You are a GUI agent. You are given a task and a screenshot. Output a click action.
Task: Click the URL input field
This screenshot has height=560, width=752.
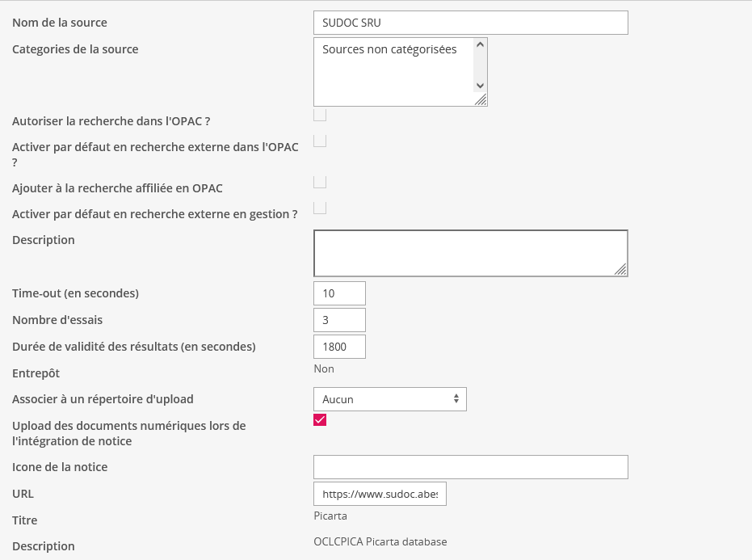click(380, 494)
